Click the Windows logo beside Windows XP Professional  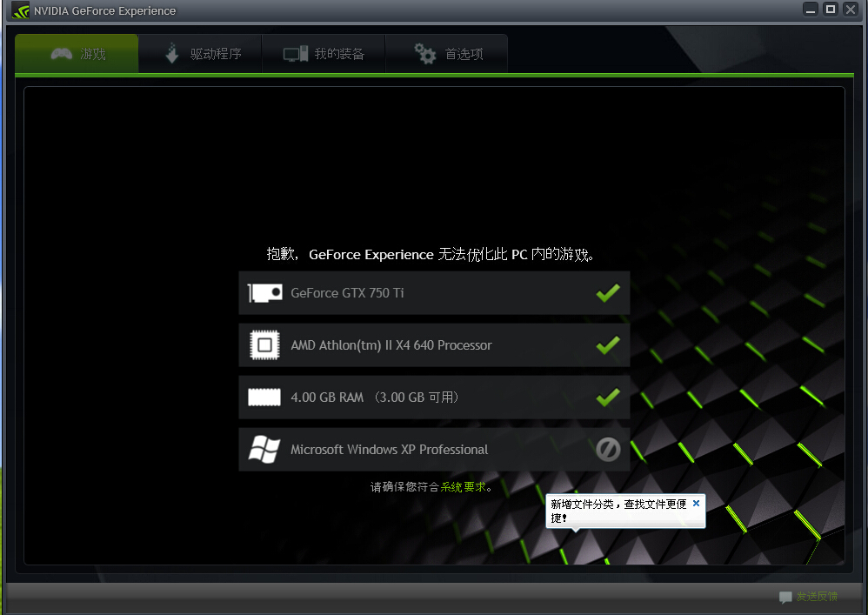pyautogui.click(x=264, y=449)
